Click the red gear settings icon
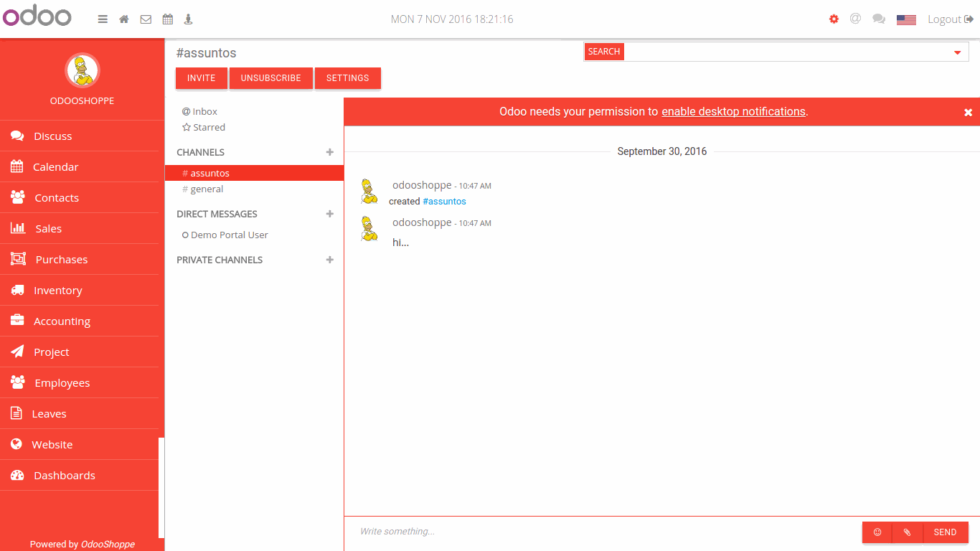Image resolution: width=980 pixels, height=551 pixels. [834, 19]
